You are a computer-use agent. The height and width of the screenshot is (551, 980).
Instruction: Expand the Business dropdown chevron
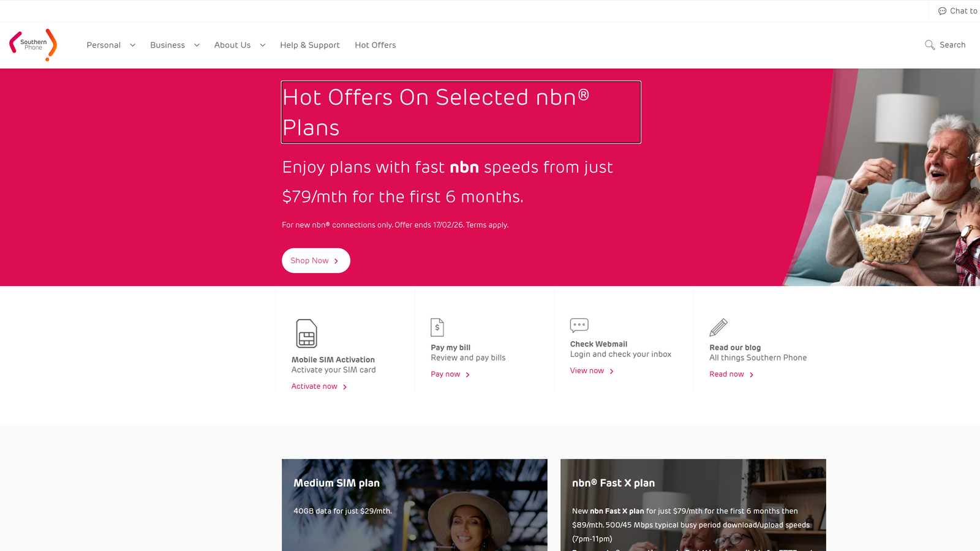tap(197, 45)
